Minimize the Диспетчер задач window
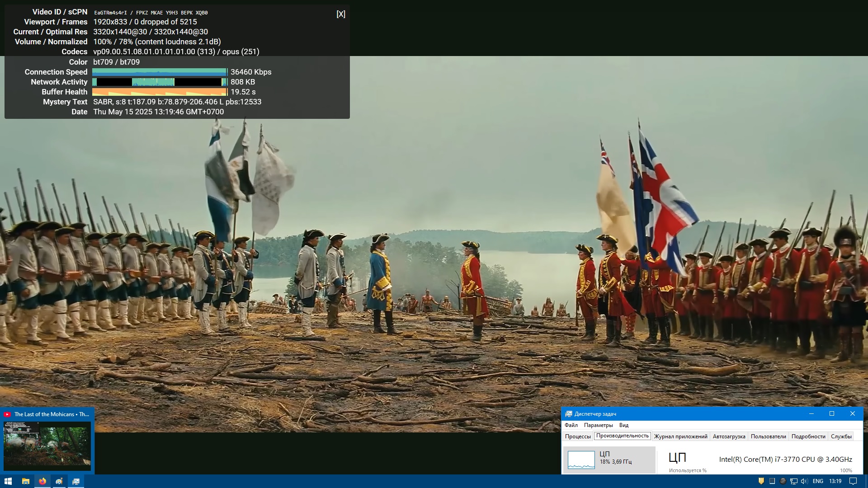Viewport: 868px width, 488px height. coord(811,414)
